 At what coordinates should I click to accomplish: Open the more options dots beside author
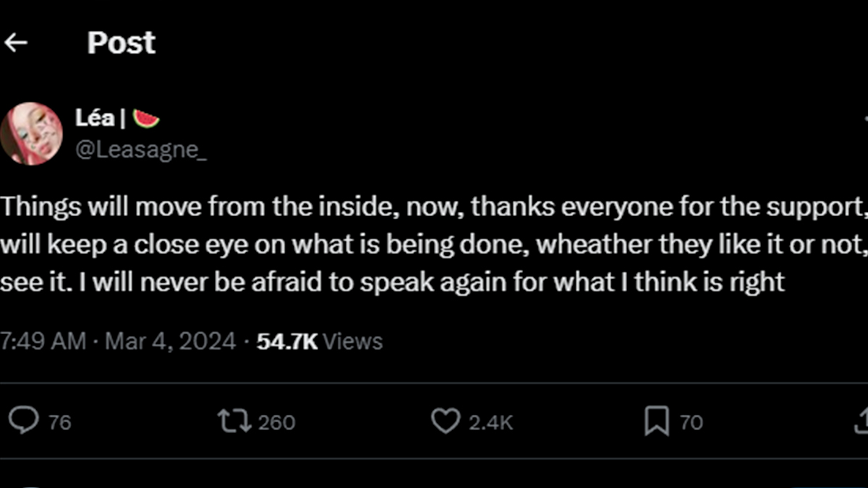(x=864, y=117)
